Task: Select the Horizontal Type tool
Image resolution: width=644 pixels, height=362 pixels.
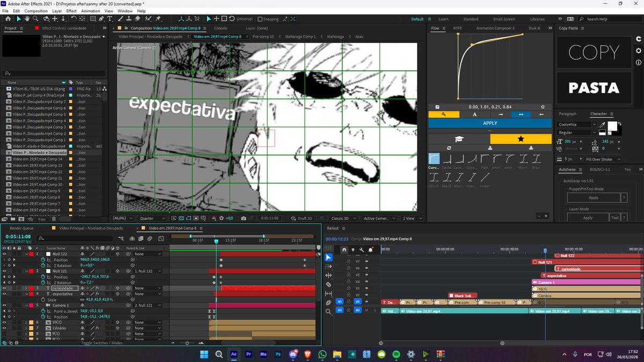Action: tap(110, 19)
